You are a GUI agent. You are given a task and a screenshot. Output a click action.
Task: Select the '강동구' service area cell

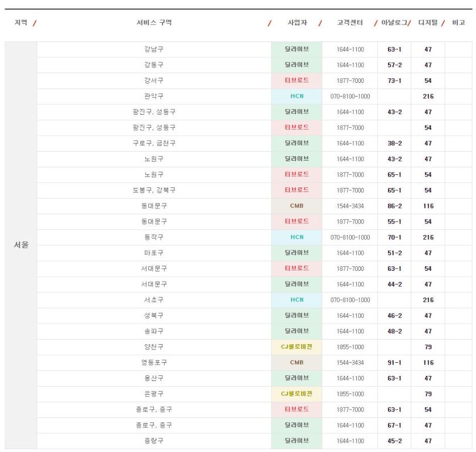pos(154,65)
